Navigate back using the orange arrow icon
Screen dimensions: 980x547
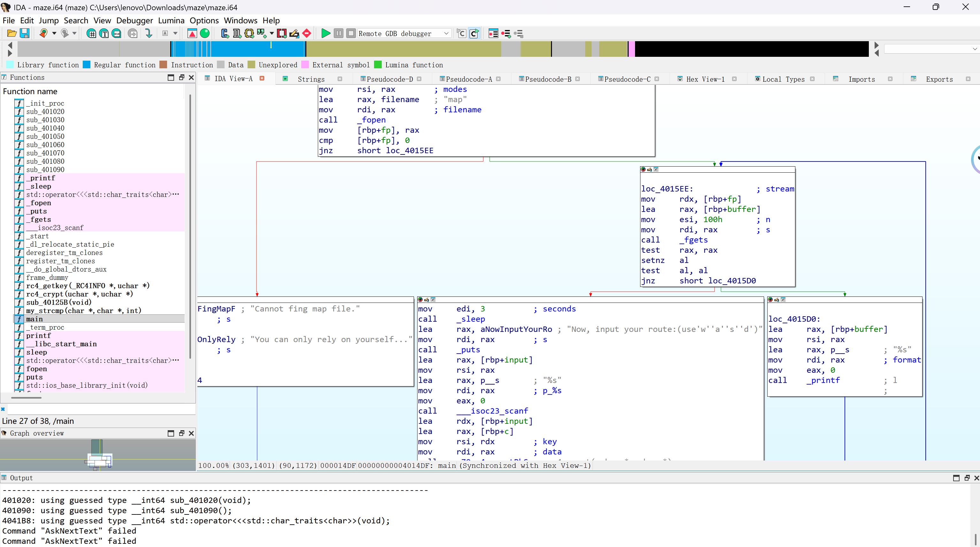(x=43, y=33)
